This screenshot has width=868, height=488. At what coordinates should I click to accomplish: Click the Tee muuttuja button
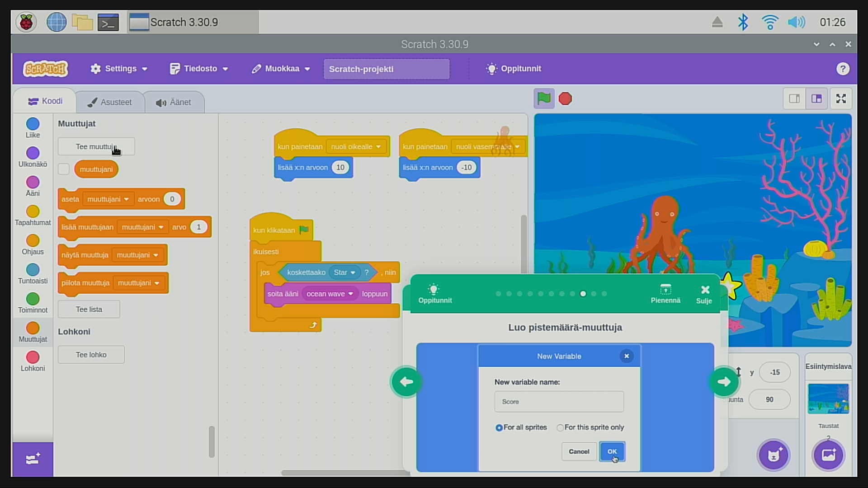96,146
